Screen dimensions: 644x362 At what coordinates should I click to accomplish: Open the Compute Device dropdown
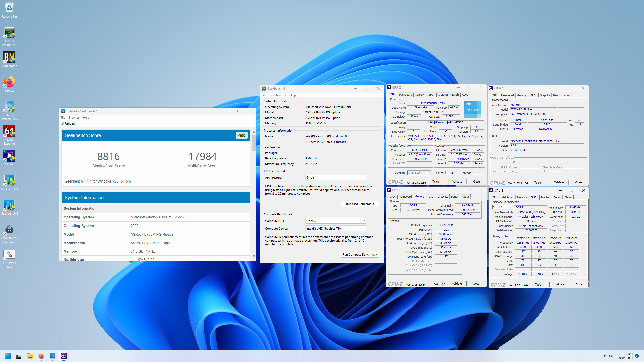tap(335, 229)
